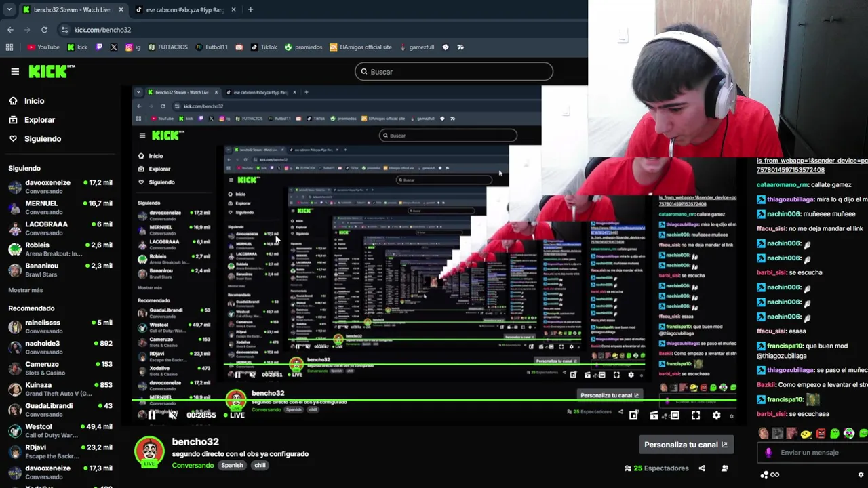The height and width of the screenshot is (488, 868).
Task: Open Westcol recommended channel
Action: point(60,431)
